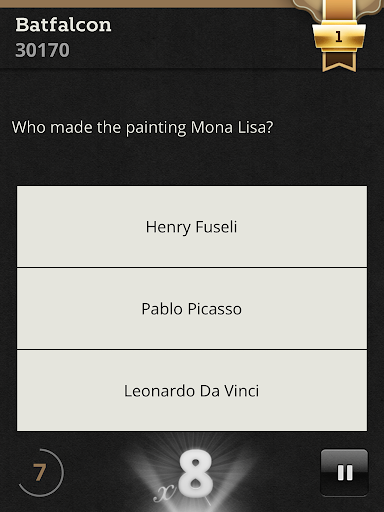Screen dimensions: 384x512
Task: Tap the gold rank 1 ribbon badge
Action: click(x=339, y=35)
